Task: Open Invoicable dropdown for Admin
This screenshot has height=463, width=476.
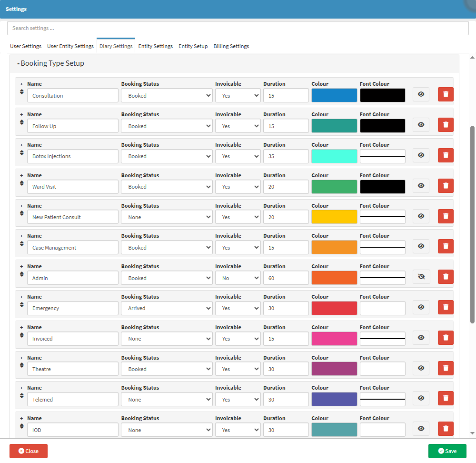Action: (x=238, y=278)
